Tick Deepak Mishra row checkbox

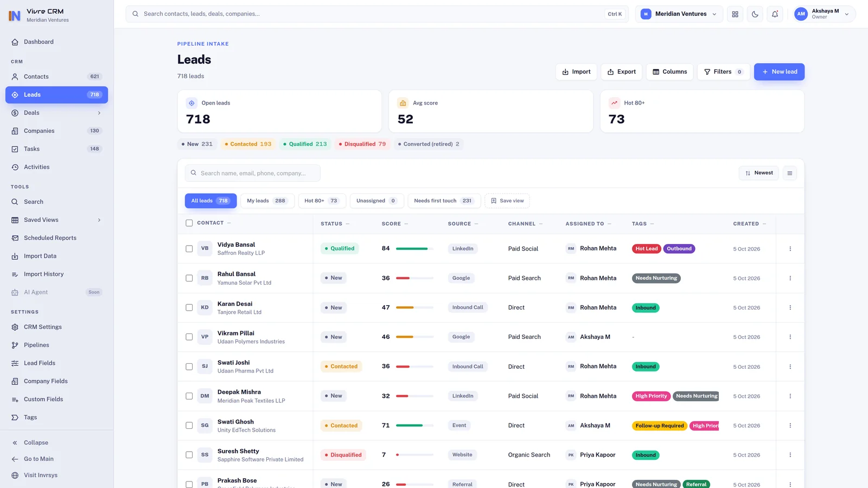(x=189, y=396)
